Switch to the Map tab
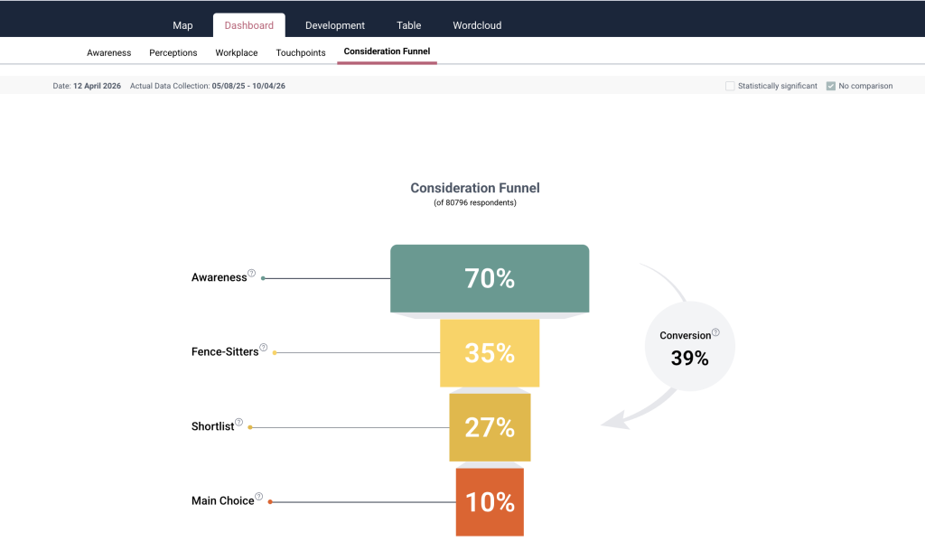 point(182,25)
